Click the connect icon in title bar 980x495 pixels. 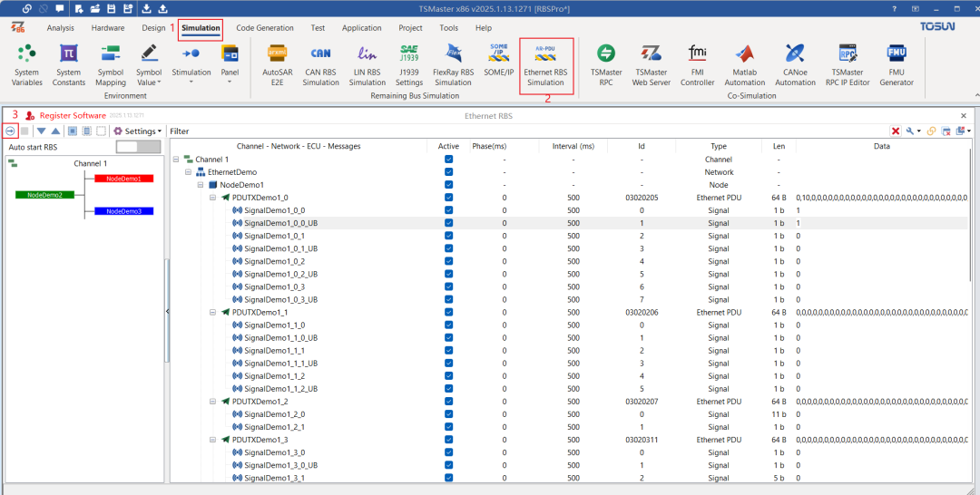point(27,9)
